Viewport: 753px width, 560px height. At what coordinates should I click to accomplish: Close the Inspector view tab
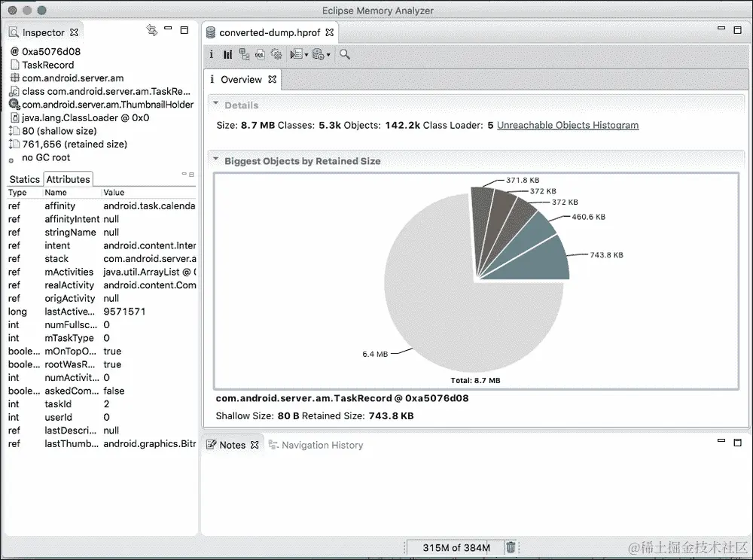(x=74, y=32)
